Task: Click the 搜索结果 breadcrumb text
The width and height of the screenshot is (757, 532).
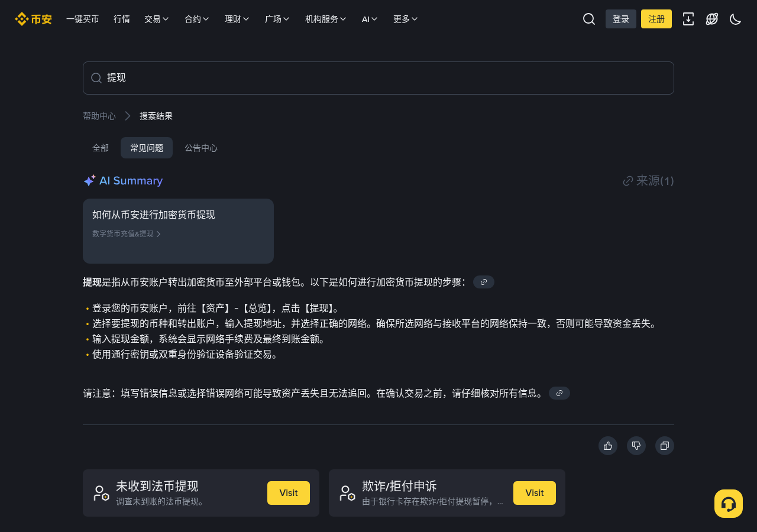Action: 156,116
